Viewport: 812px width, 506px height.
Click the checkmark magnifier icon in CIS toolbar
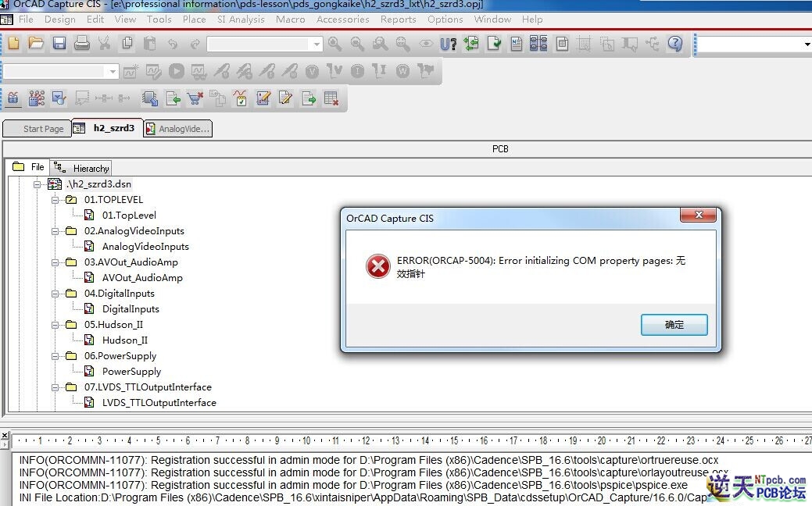coord(59,98)
